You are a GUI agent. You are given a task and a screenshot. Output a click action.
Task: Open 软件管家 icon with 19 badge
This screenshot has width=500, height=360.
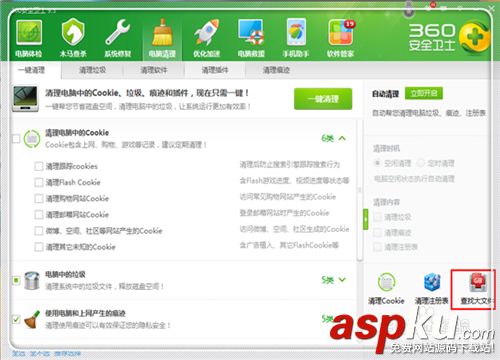tap(341, 32)
